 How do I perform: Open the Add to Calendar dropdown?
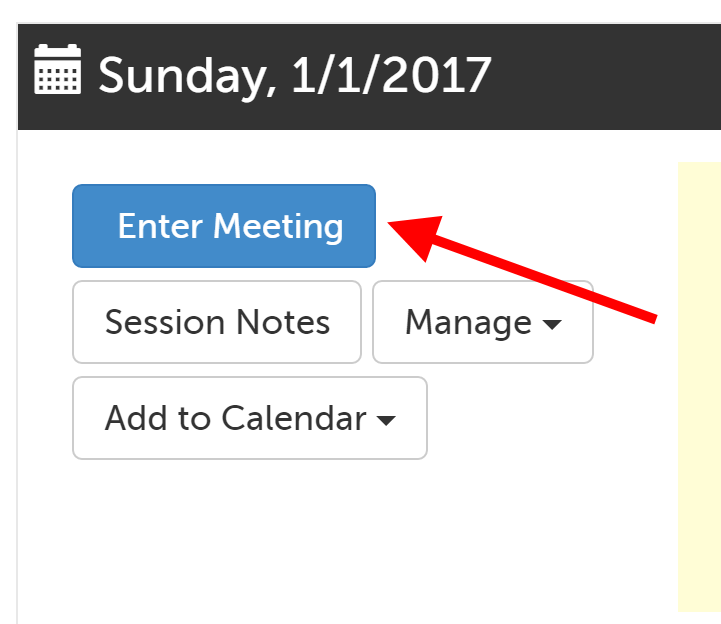pyautogui.click(x=249, y=418)
